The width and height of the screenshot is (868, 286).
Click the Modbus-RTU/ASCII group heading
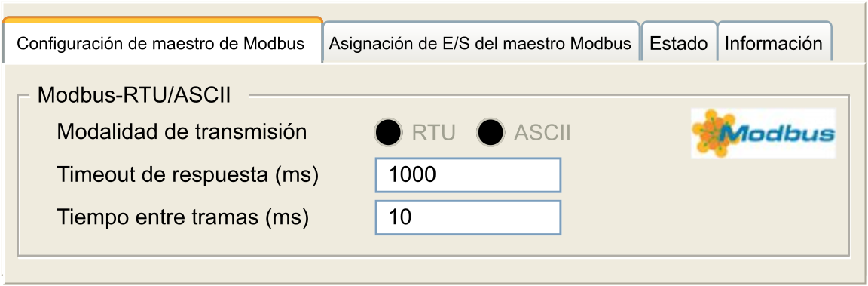tap(134, 95)
